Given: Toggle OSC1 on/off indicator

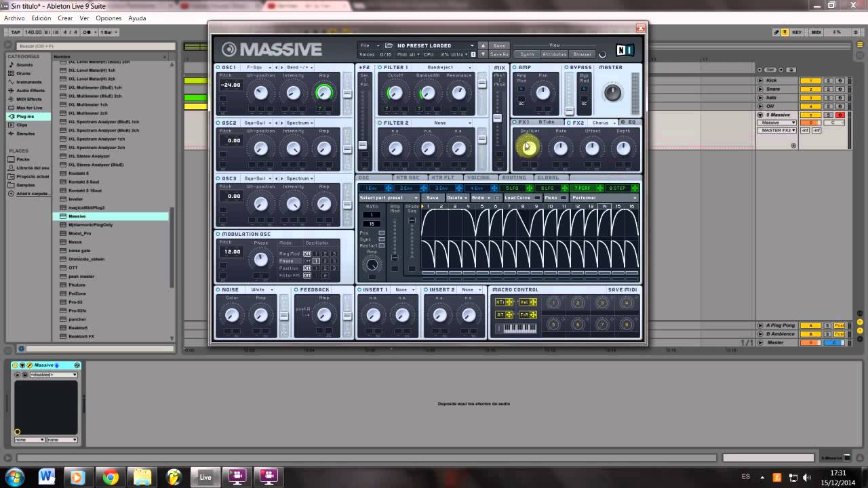Looking at the screenshot, I should (218, 68).
